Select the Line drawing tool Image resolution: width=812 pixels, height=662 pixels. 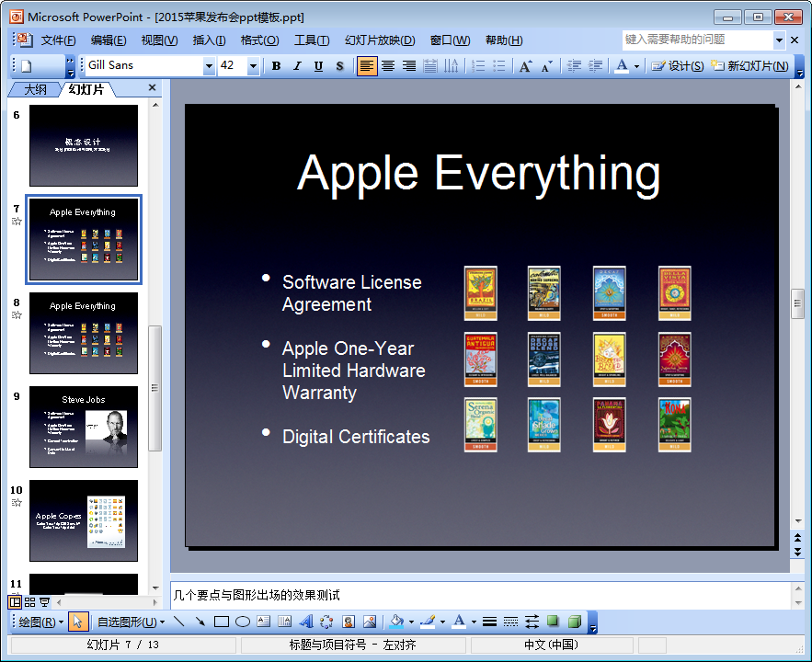[x=179, y=622]
